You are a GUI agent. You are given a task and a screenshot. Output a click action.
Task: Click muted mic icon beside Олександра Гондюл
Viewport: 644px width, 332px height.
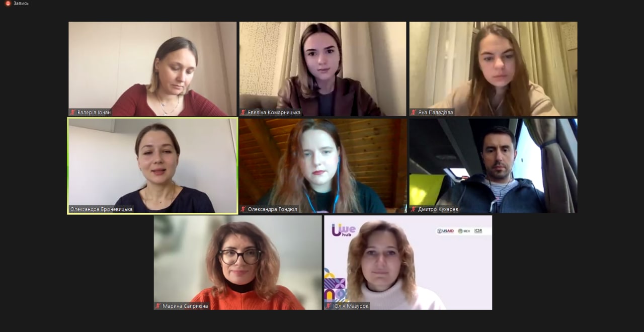(244, 209)
